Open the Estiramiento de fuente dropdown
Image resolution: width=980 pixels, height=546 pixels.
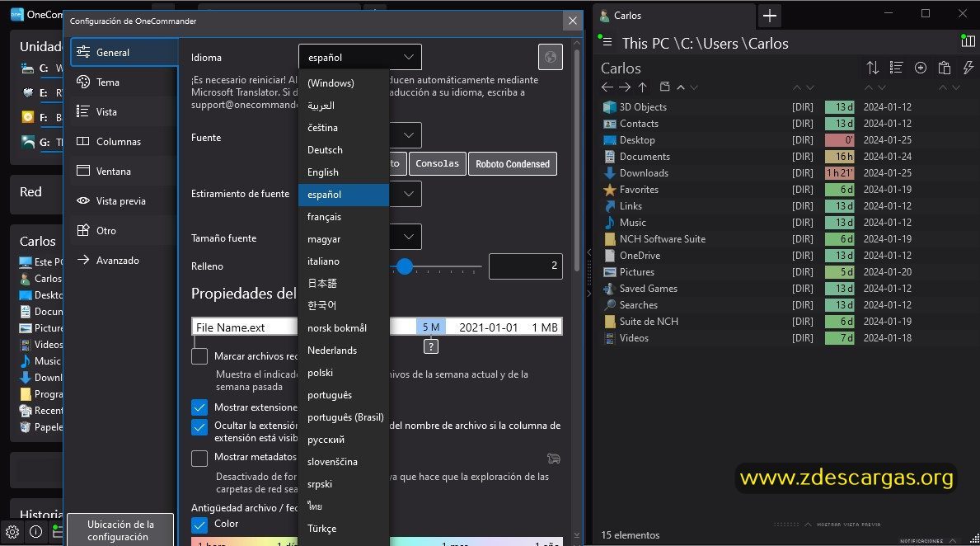click(x=408, y=194)
